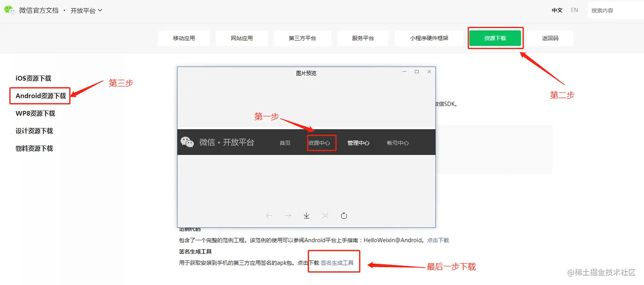The width and height of the screenshot is (644, 285).
Task: Open the 小程序硬件框架 tab
Action: click(x=429, y=38)
